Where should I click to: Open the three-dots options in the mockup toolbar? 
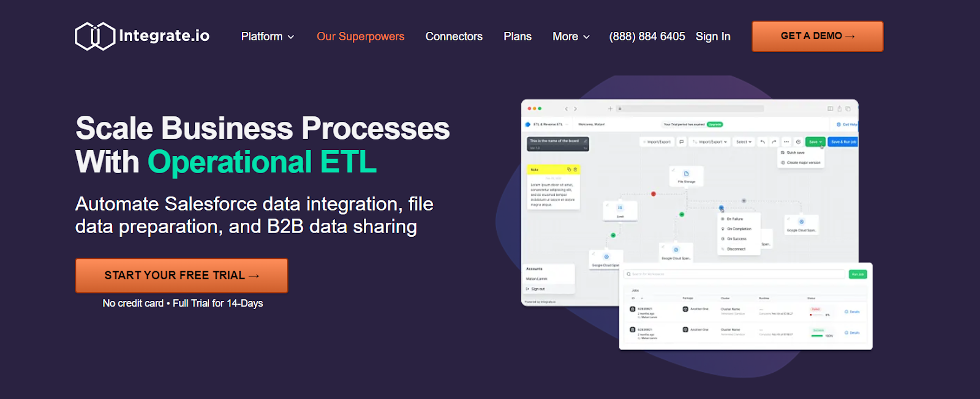click(786, 142)
